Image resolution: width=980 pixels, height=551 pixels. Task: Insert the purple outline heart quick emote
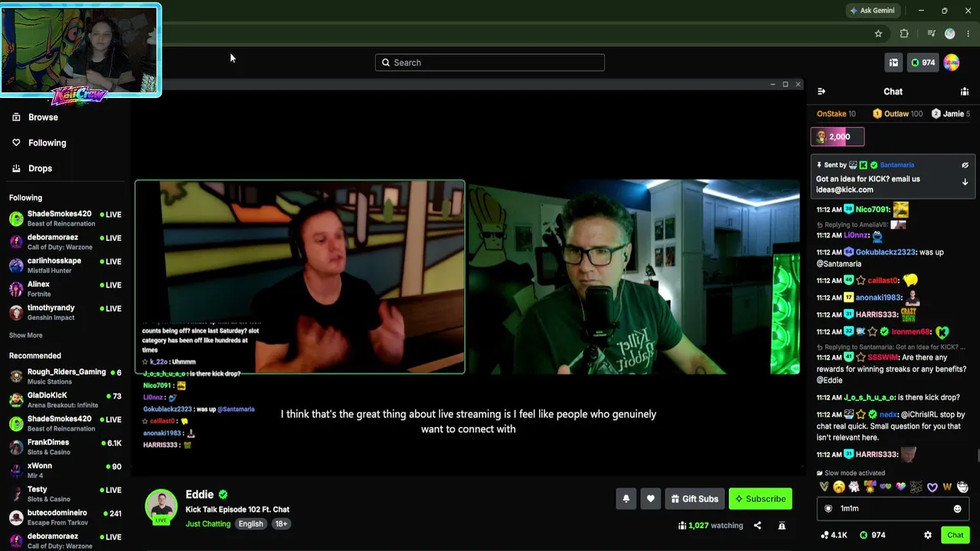(x=932, y=487)
